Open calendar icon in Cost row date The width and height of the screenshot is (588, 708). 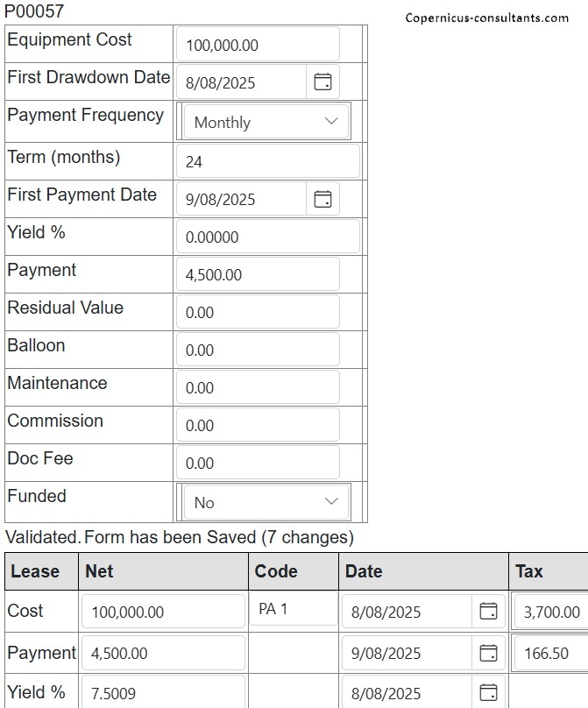[x=488, y=612]
